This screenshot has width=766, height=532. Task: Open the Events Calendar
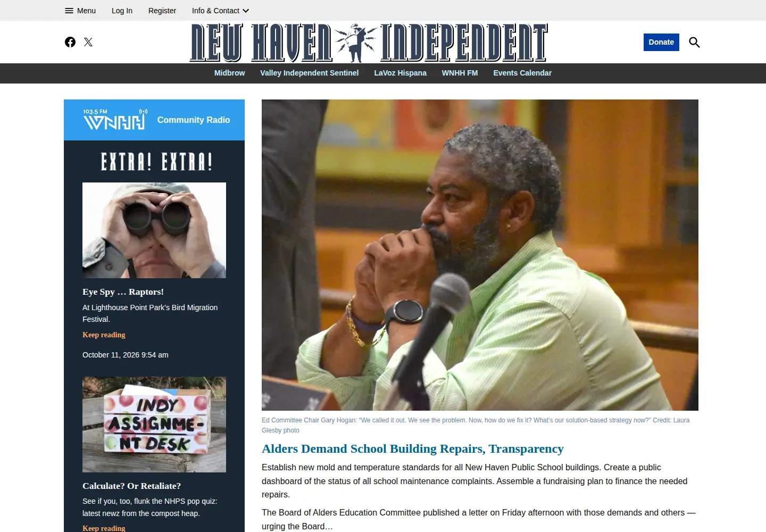(522, 73)
